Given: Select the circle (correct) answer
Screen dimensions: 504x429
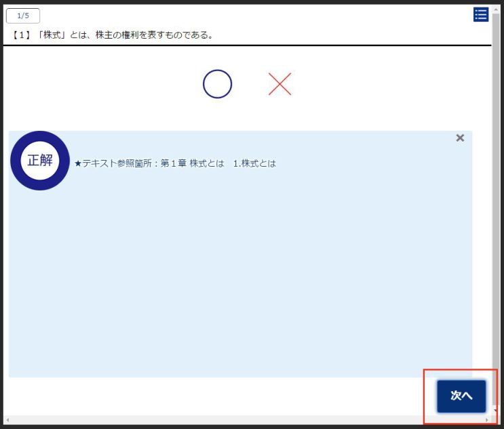Looking at the screenshot, I should [217, 84].
